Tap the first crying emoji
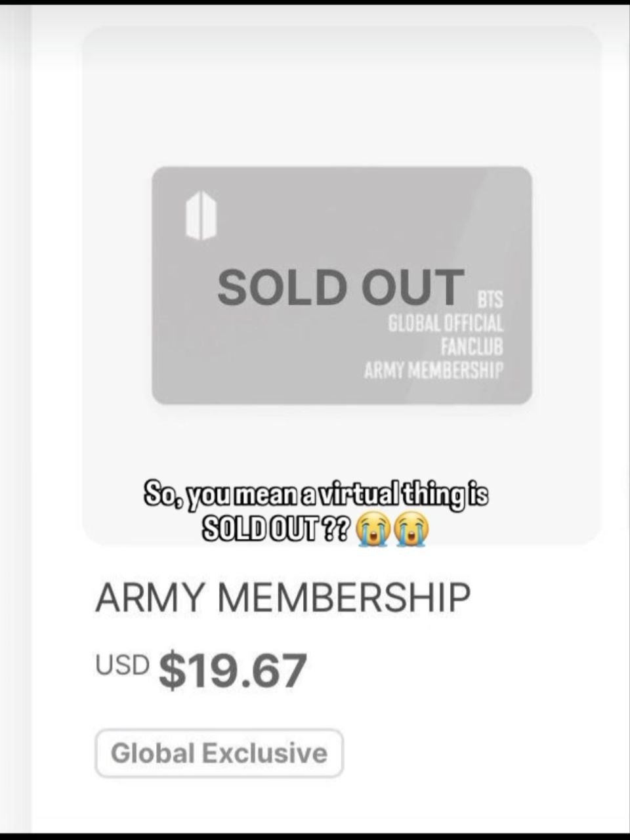Viewport: 630px width, 840px height. [x=372, y=530]
